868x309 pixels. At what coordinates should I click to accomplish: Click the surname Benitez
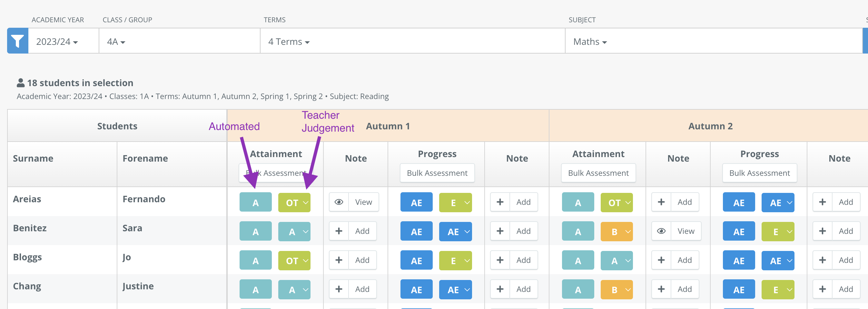(x=30, y=228)
